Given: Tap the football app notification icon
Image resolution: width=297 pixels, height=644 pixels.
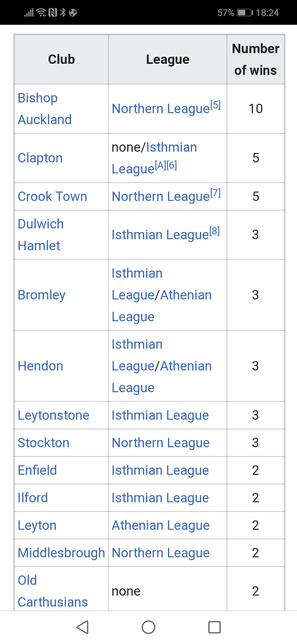Looking at the screenshot, I should (x=73, y=13).
